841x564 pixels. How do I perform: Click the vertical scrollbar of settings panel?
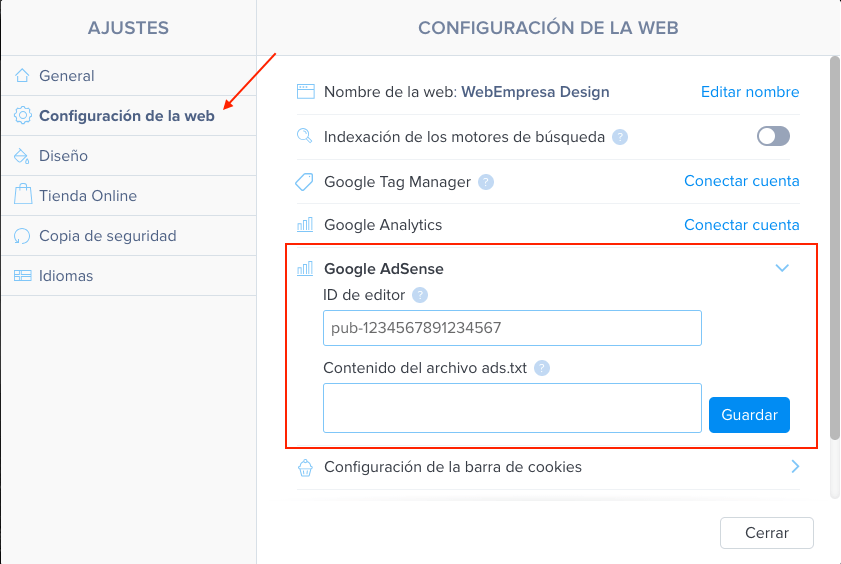click(835, 248)
